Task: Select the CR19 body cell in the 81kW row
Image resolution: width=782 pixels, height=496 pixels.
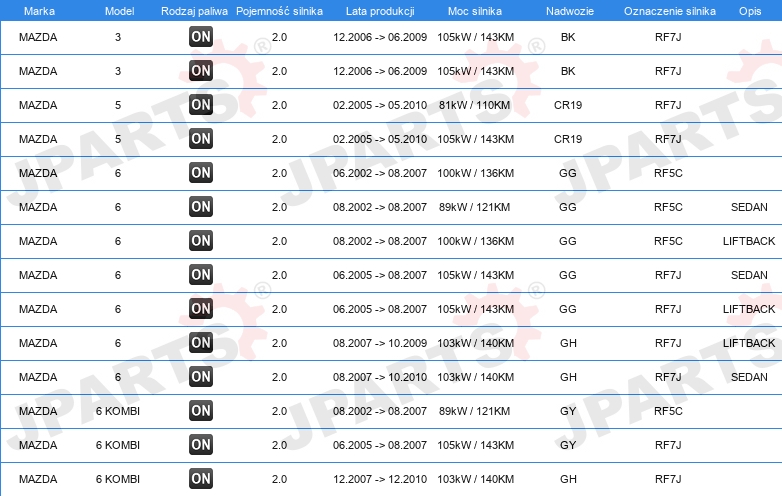Action: pos(568,105)
